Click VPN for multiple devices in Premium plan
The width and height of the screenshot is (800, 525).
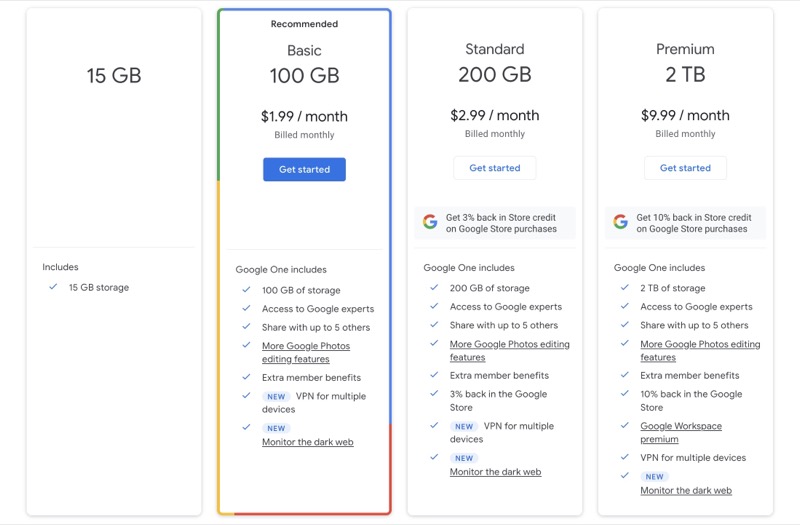pyautogui.click(x=693, y=458)
